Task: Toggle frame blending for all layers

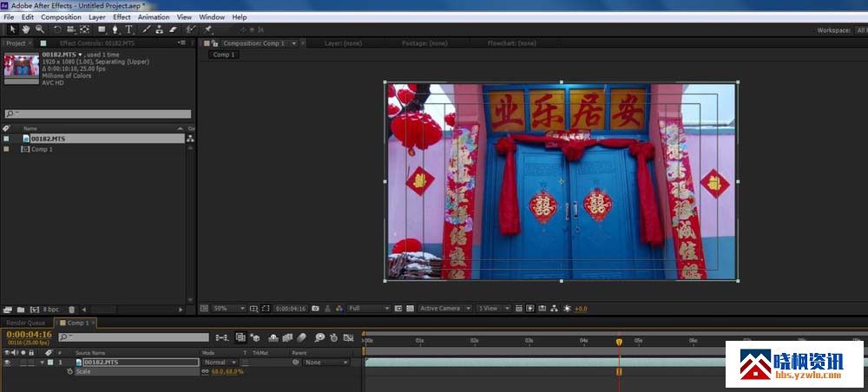Action: coord(287,337)
